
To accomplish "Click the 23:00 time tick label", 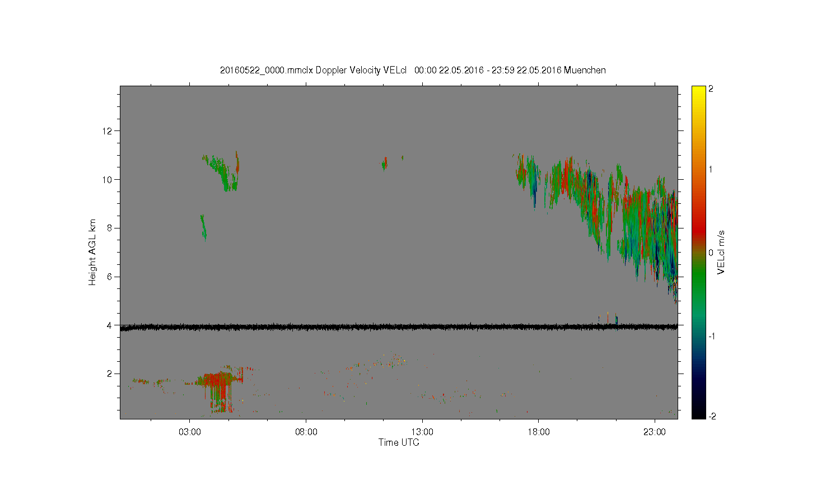I will pyautogui.click(x=655, y=432).
